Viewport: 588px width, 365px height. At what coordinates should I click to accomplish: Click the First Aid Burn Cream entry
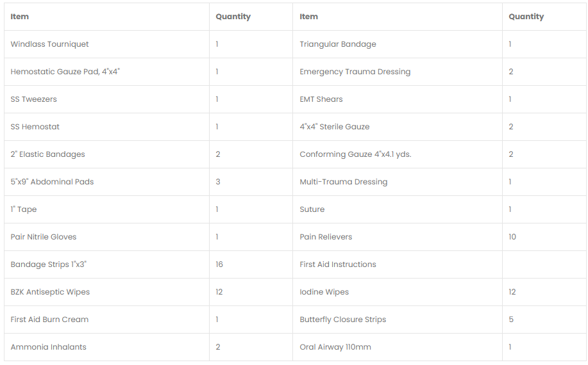pos(49,320)
